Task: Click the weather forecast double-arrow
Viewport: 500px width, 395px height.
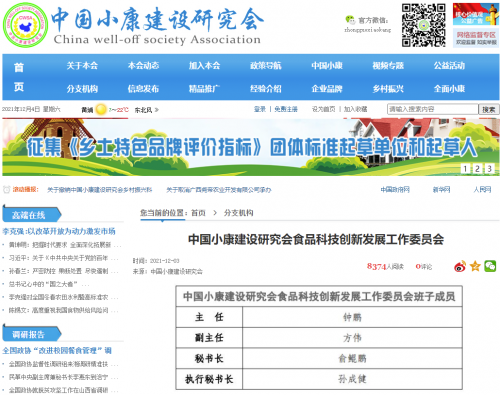Action: click(x=157, y=110)
